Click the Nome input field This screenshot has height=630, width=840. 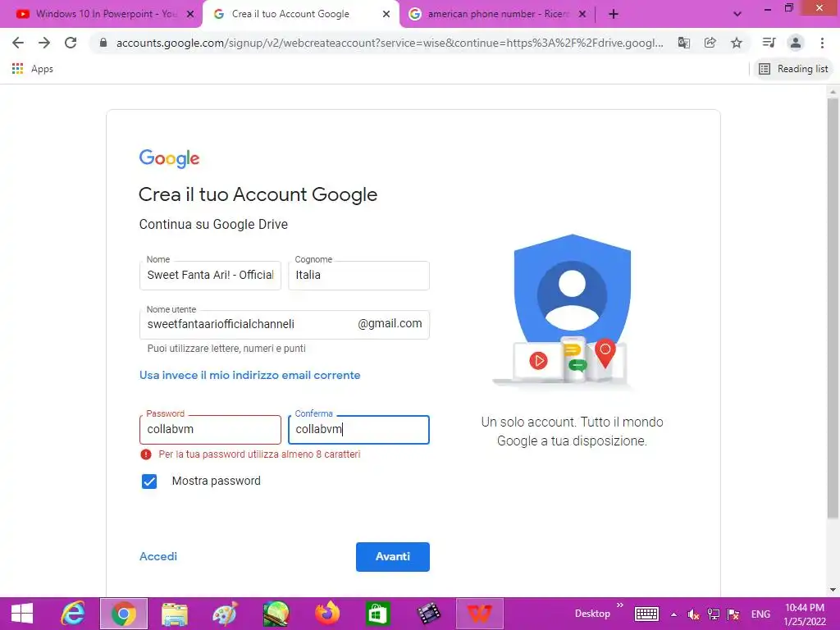210,276
